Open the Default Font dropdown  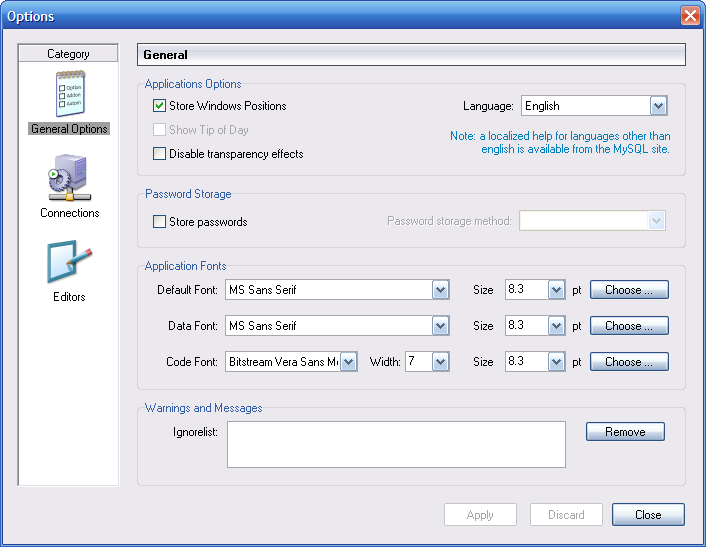(440, 290)
